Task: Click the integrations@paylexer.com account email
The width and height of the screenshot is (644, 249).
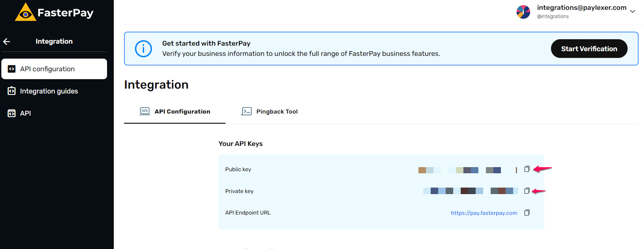Action: [581, 8]
